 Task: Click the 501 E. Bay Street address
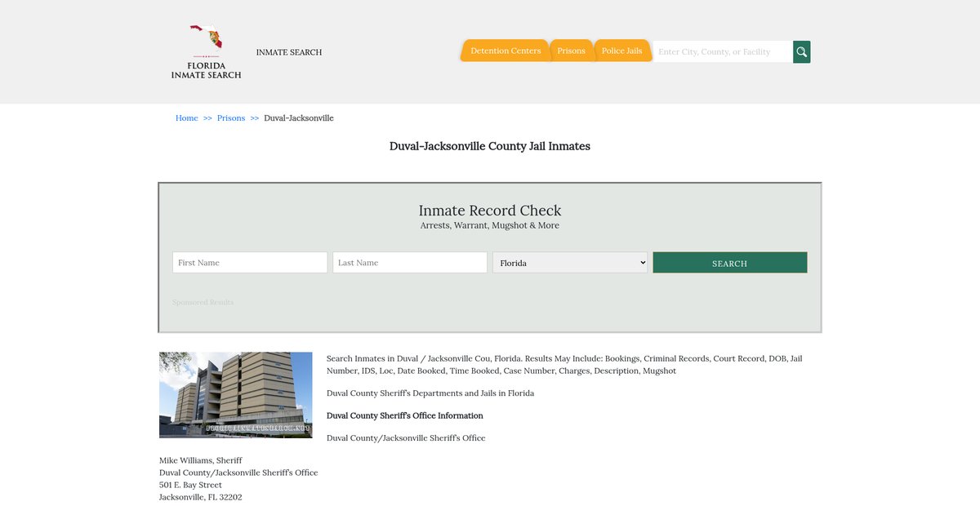click(x=190, y=485)
